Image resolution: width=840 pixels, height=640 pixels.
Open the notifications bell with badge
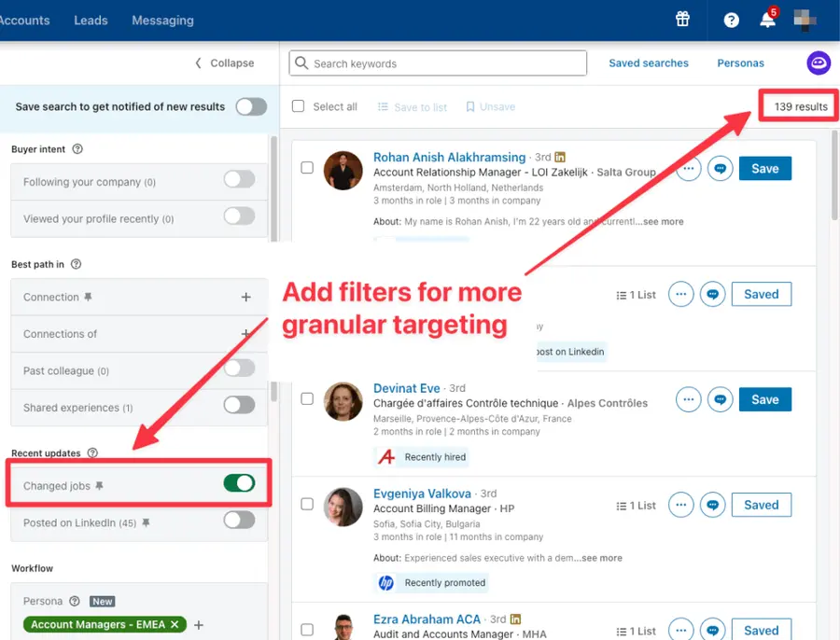[x=767, y=20]
